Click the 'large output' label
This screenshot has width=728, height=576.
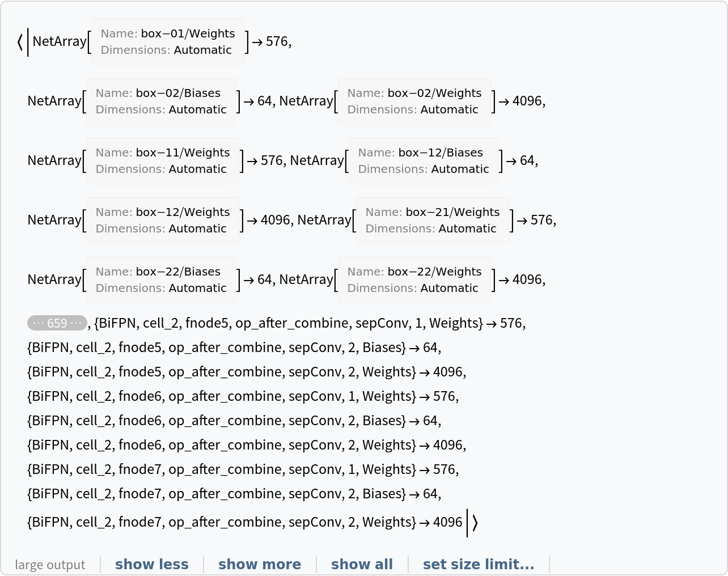[50, 565]
